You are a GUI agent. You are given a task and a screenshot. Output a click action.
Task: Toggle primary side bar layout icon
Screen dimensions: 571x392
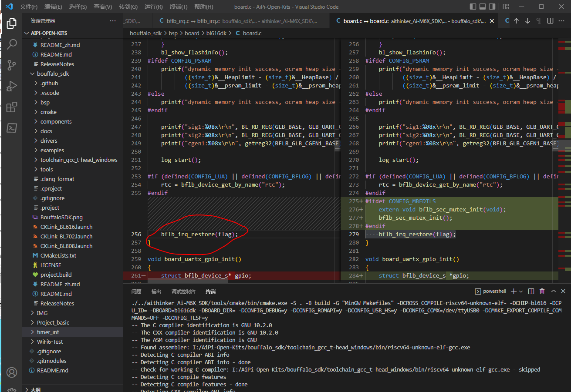473,7
